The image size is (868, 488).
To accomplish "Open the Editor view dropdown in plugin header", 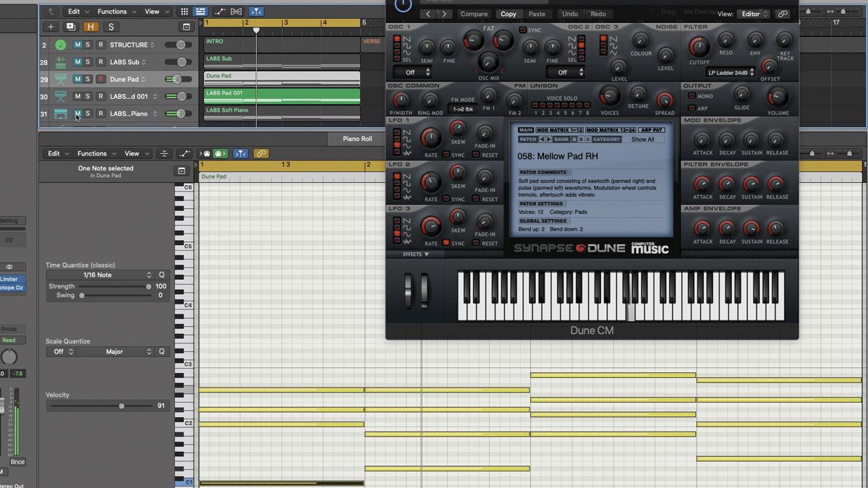I will (753, 13).
